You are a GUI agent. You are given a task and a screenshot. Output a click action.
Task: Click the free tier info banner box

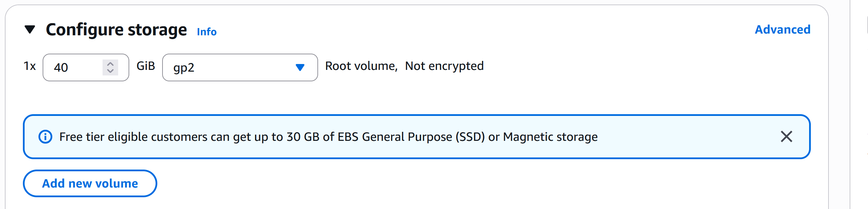[x=417, y=137]
